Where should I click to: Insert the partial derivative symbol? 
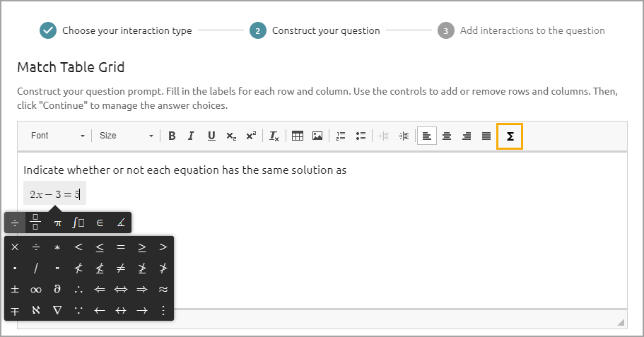pyautogui.click(x=57, y=289)
